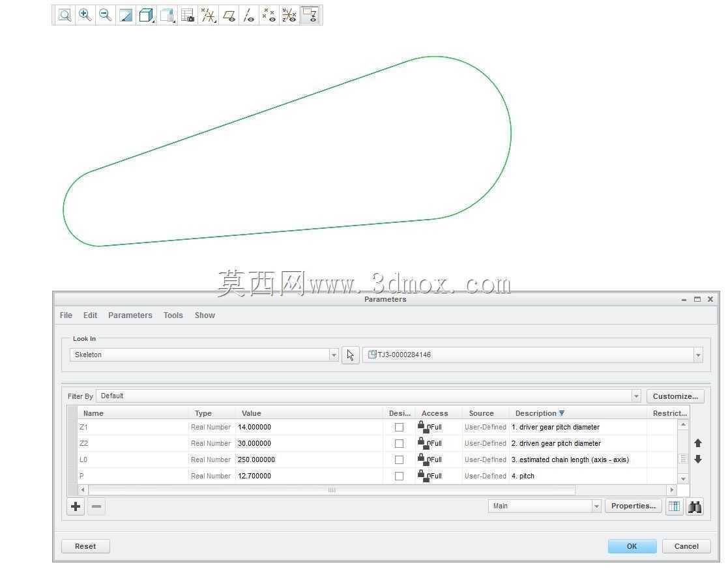Toggle datum axis display
Viewport: 728px width, 569px height.
point(249,16)
